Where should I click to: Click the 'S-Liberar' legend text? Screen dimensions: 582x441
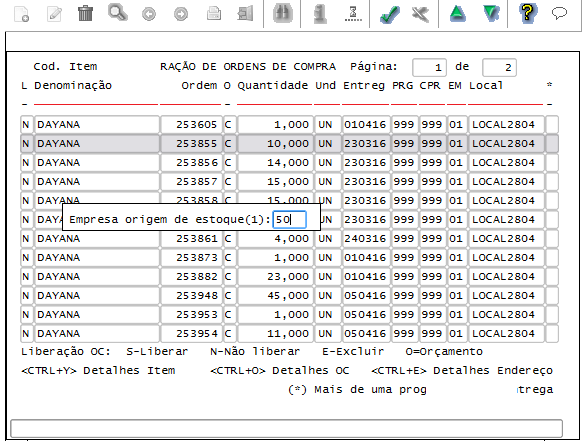157,351
